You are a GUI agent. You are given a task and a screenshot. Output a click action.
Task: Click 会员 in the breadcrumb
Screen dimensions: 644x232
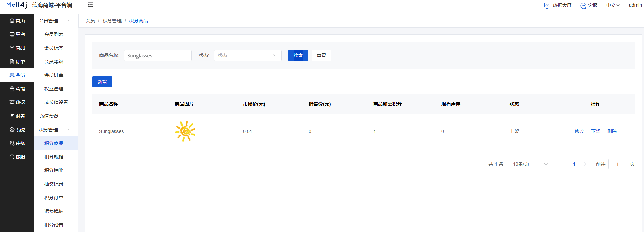pyautogui.click(x=90, y=21)
